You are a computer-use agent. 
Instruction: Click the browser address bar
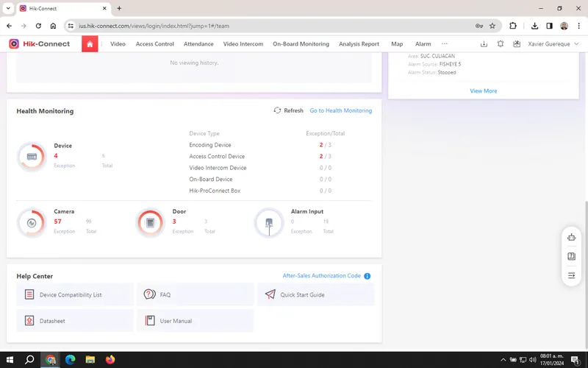point(275,26)
